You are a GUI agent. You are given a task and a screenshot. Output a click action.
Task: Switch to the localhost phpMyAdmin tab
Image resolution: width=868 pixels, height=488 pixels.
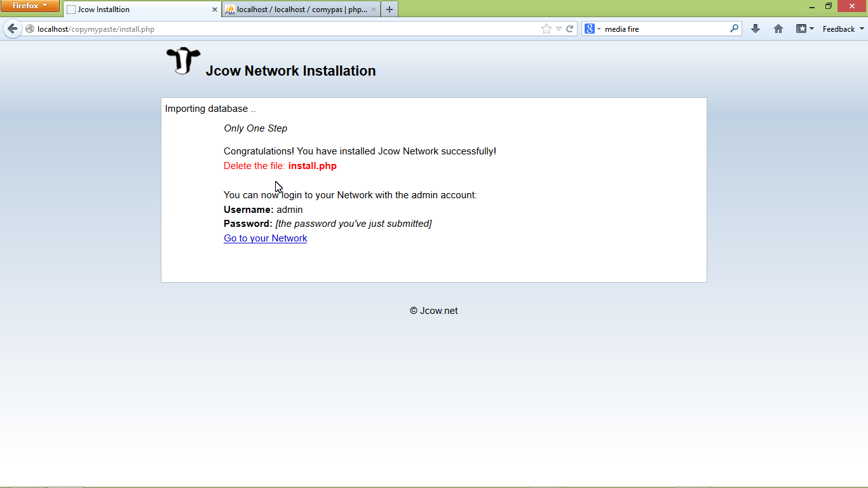coord(301,10)
